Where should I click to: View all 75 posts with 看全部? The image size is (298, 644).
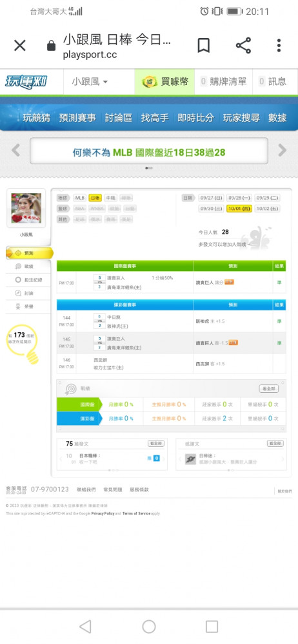click(156, 444)
